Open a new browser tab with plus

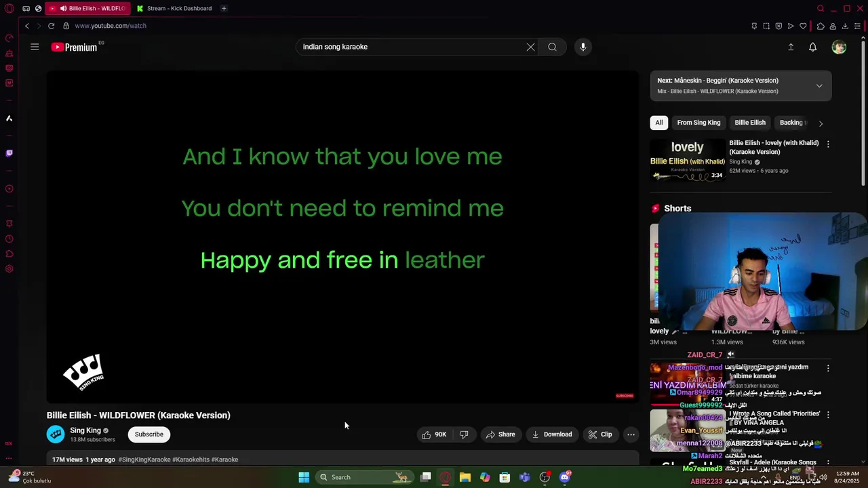[x=224, y=8]
